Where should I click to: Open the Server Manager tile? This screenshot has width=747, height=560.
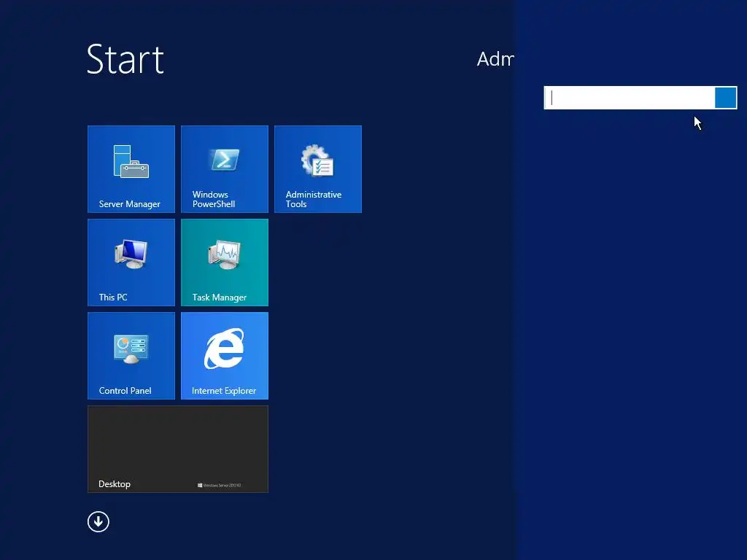coord(131,169)
